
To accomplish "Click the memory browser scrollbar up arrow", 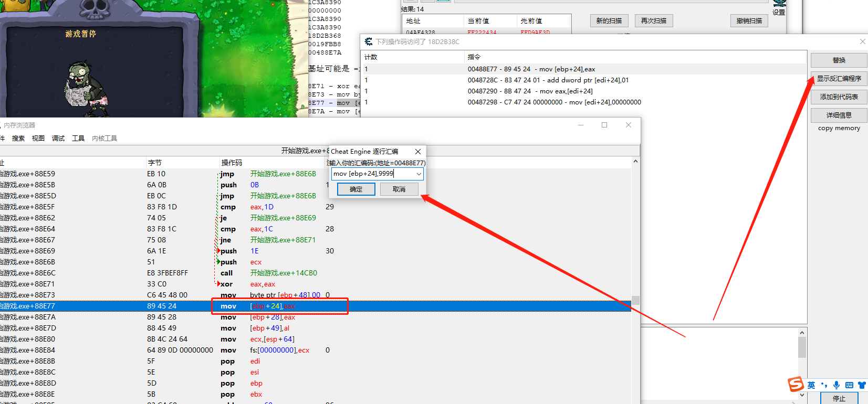I will pos(635,162).
